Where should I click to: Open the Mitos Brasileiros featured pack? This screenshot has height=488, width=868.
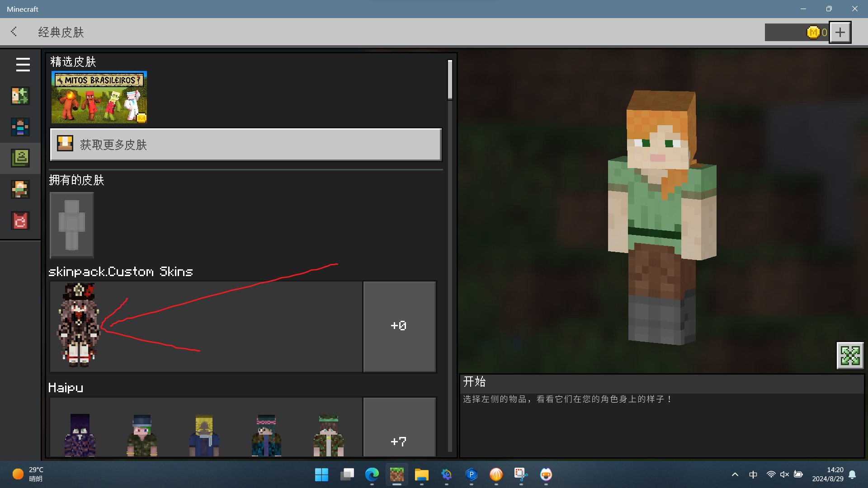[x=99, y=97]
